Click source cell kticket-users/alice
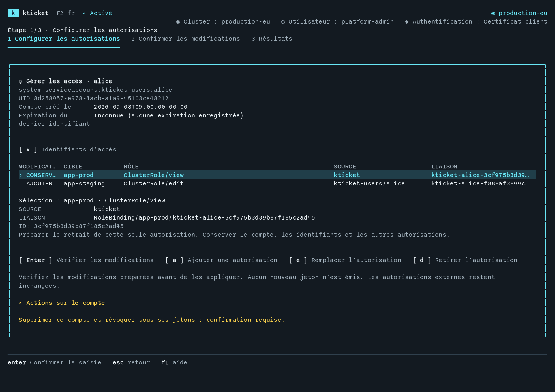Screen dimensions: 555x392 pos(369,183)
